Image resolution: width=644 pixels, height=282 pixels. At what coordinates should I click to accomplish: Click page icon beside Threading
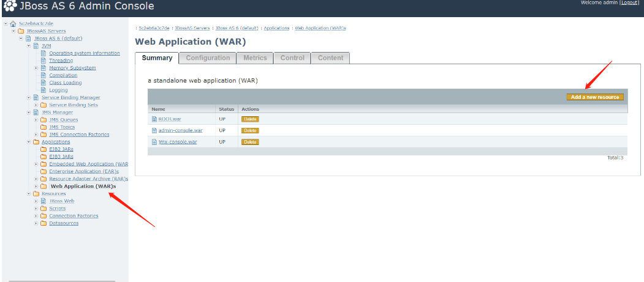point(43,61)
